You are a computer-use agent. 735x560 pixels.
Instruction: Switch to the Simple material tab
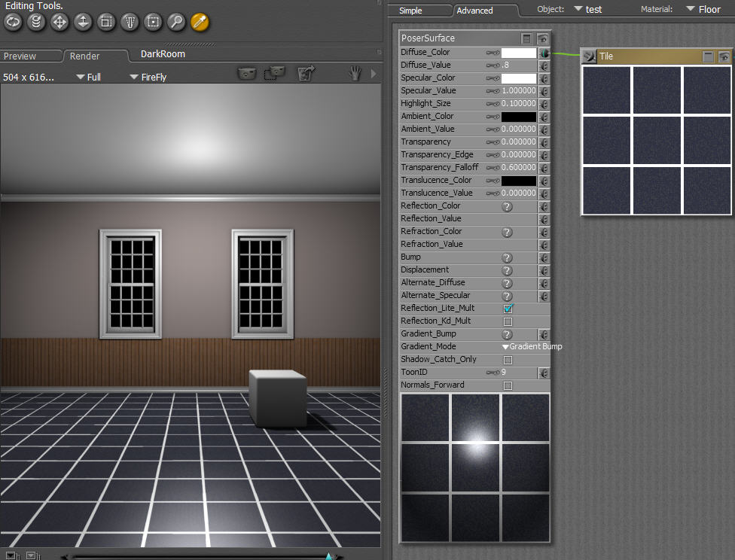[410, 11]
